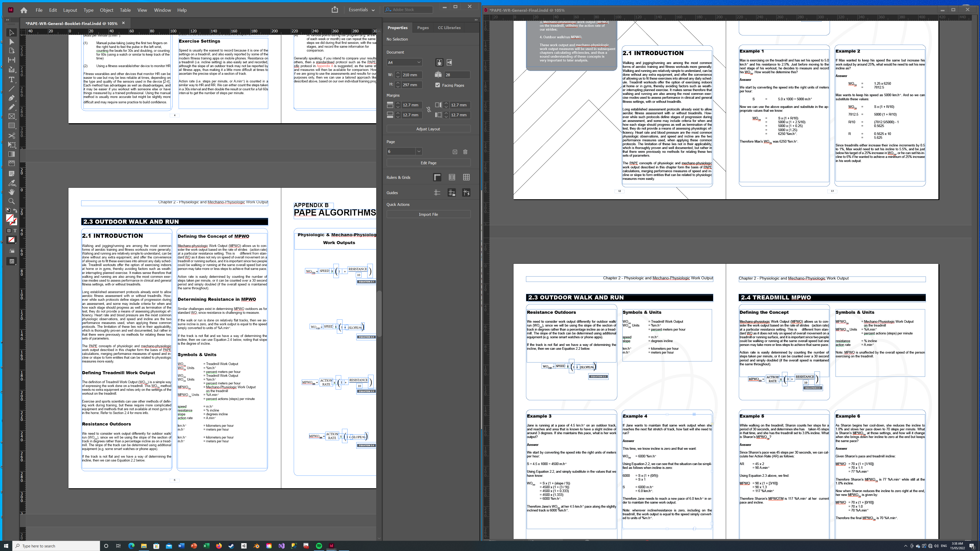The image size is (980, 551).
Task: Step the bottom margin value
Action: (x=398, y=115)
